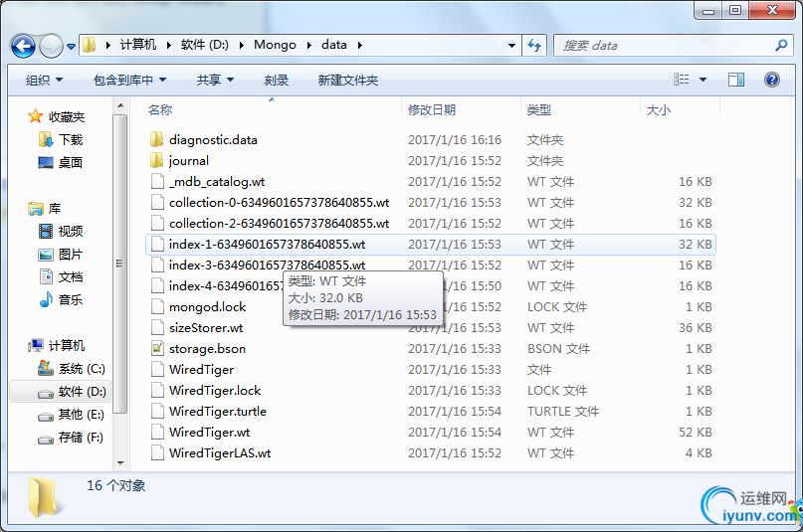Open the 共享 menu
Screen dimensions: 803x532
click(215, 80)
